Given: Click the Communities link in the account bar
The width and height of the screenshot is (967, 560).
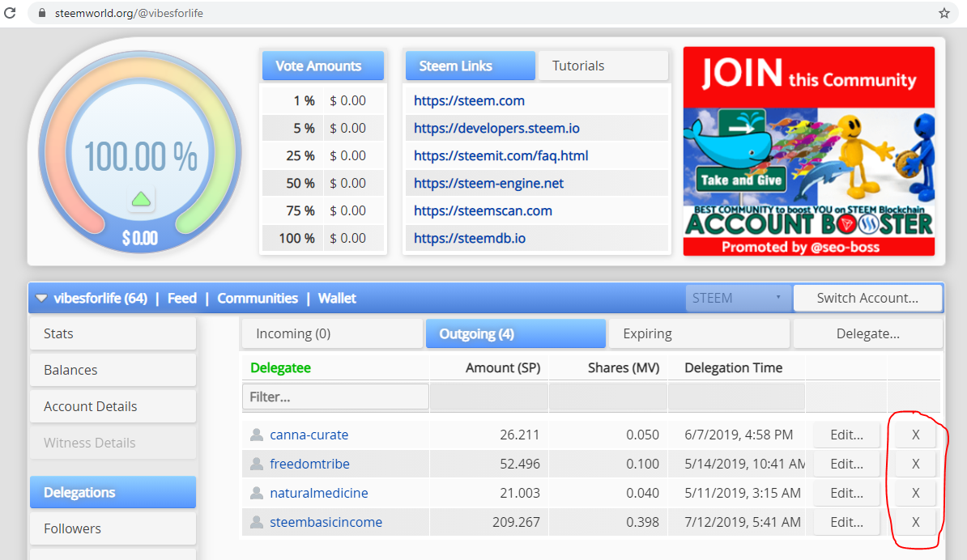Looking at the screenshot, I should (x=258, y=298).
